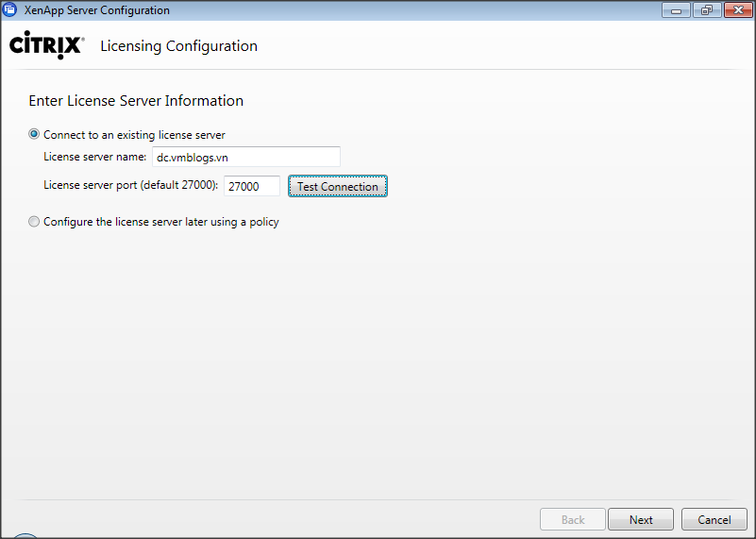756x539 pixels.
Task: Click the XenApp Server Configuration title bar text
Action: coord(96,10)
